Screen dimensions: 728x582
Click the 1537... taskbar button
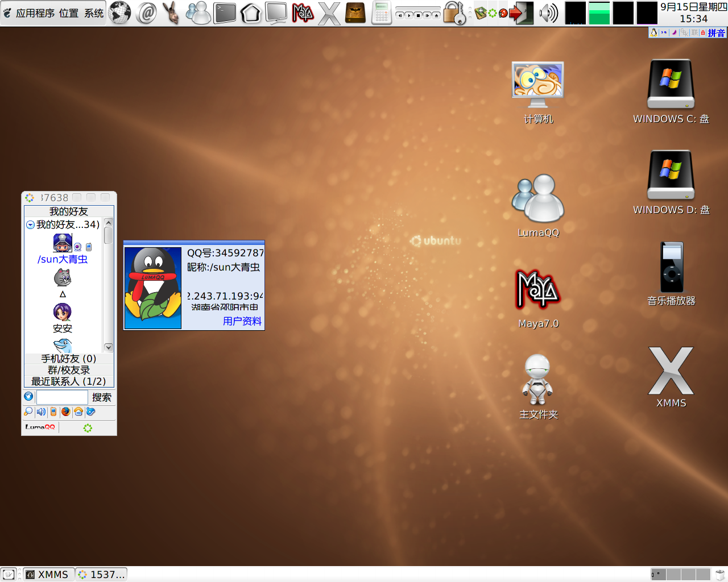tap(101, 575)
